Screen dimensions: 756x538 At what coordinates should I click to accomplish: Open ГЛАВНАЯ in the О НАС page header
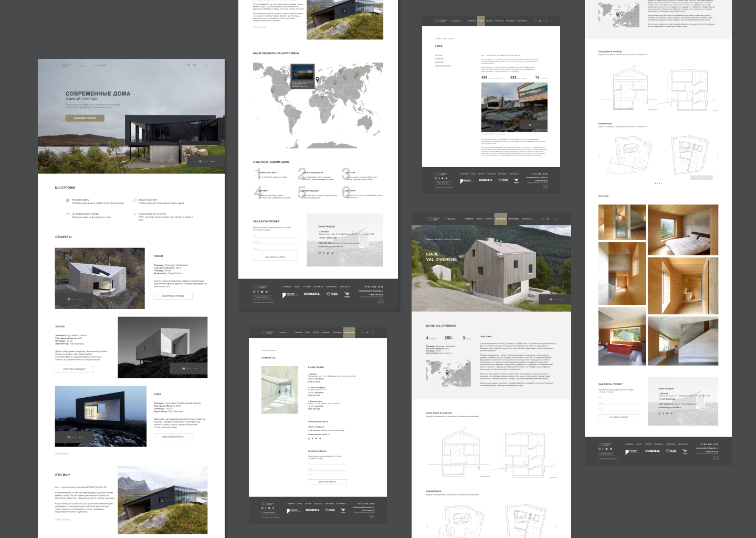pyautogui.click(x=472, y=21)
